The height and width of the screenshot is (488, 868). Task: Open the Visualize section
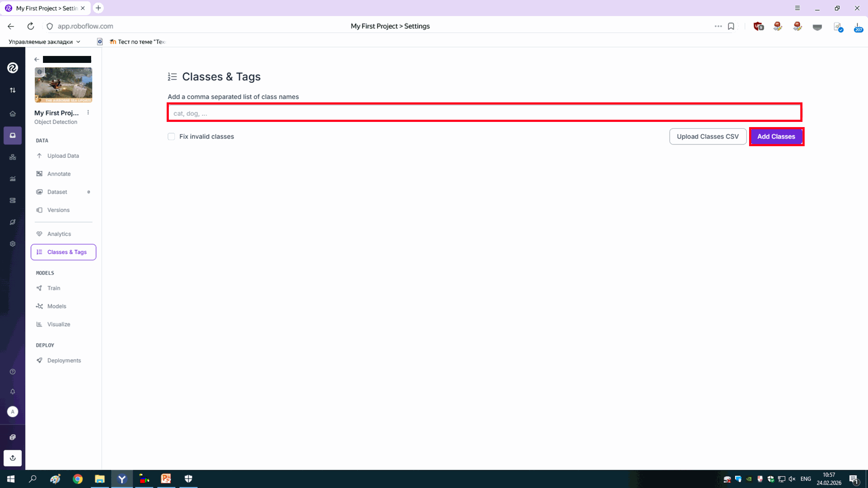[63, 324]
